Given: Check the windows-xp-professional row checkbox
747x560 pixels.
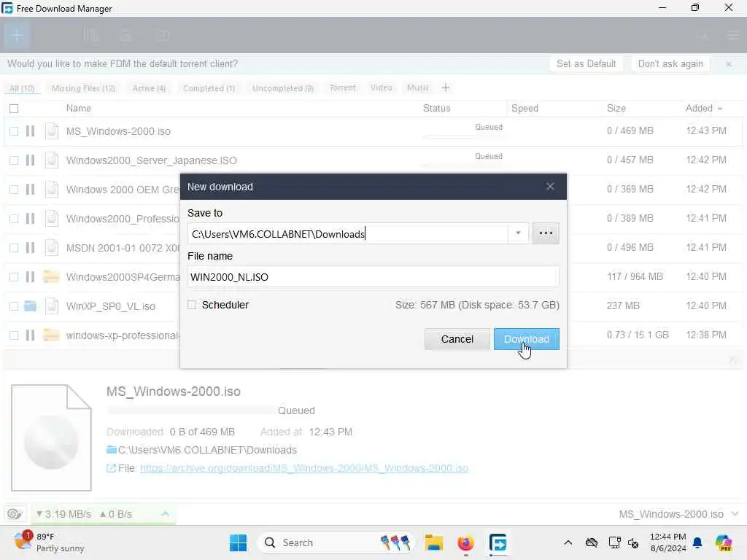Looking at the screenshot, I should coord(14,335).
